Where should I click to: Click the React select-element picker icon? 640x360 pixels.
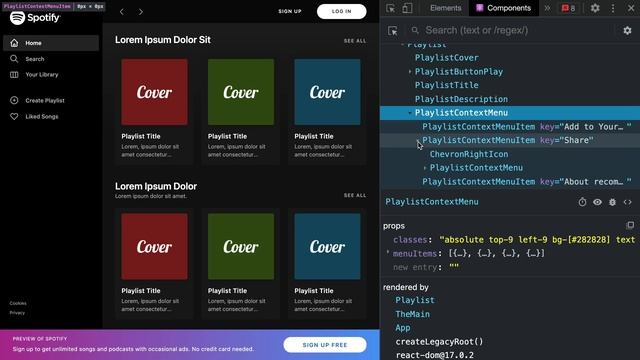point(393,31)
